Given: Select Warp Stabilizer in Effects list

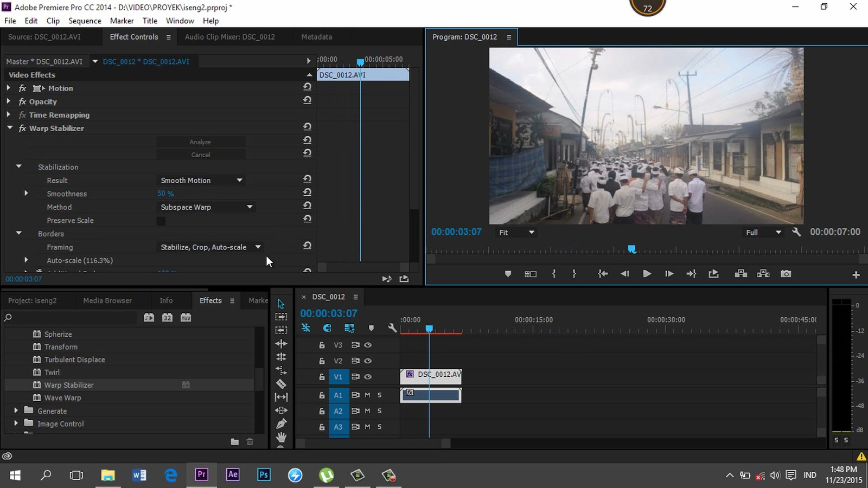Looking at the screenshot, I should 69,385.
